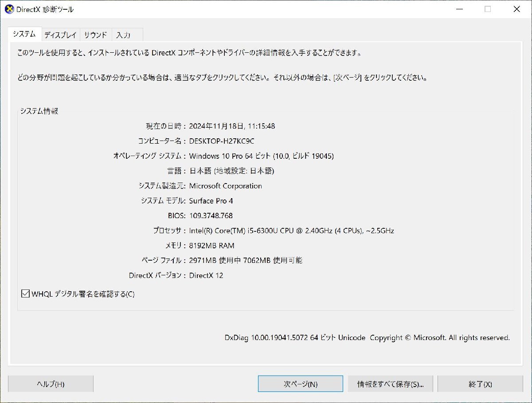Click the DirectX icon in title bar
This screenshot has width=532, height=403.
[x=8, y=9]
